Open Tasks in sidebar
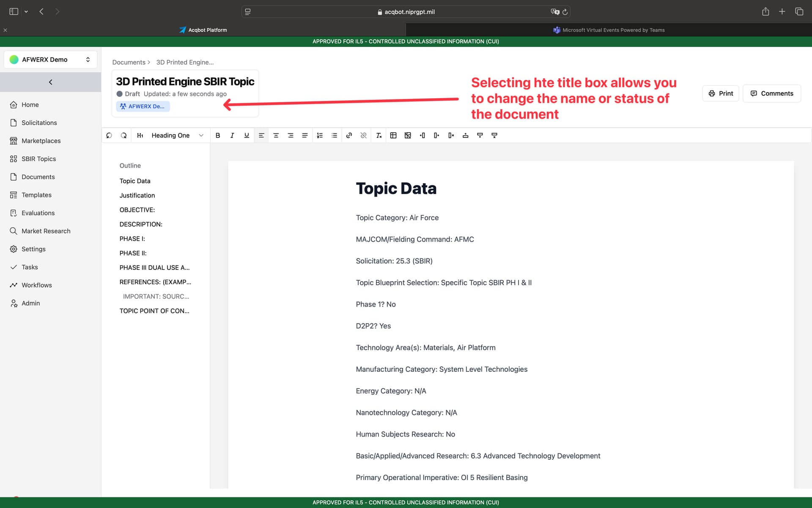The image size is (812, 508). pos(30,267)
